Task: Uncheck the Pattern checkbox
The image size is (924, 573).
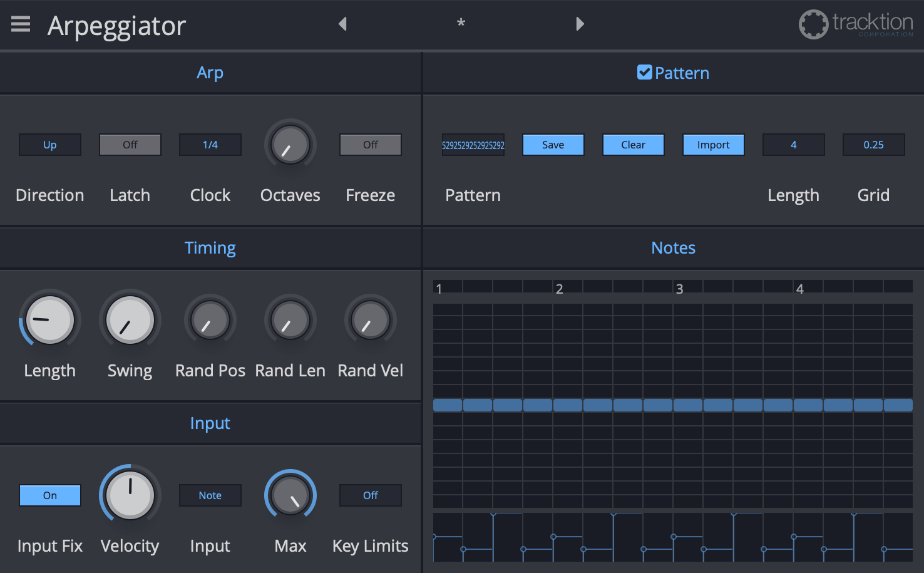Action: coord(644,72)
